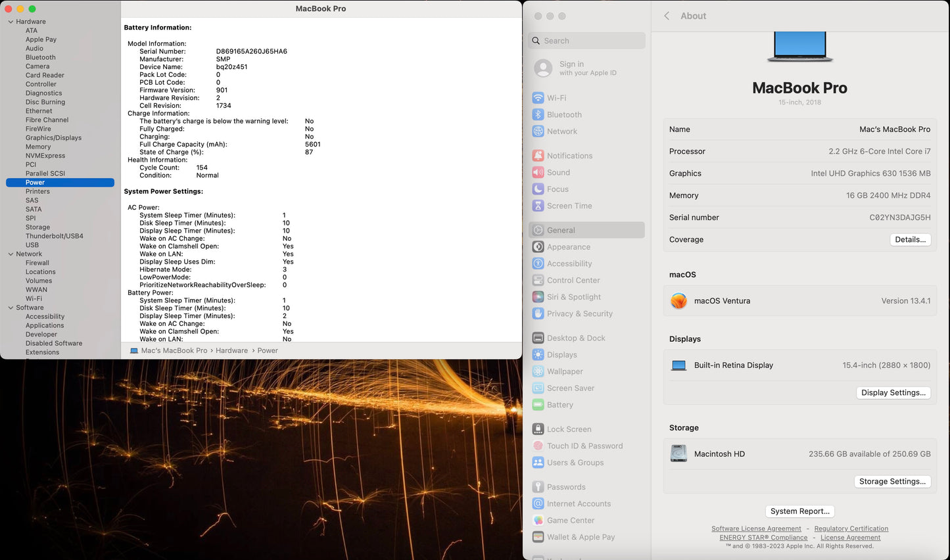Collapse the Software tree section
This screenshot has width=950, height=560.
point(11,308)
